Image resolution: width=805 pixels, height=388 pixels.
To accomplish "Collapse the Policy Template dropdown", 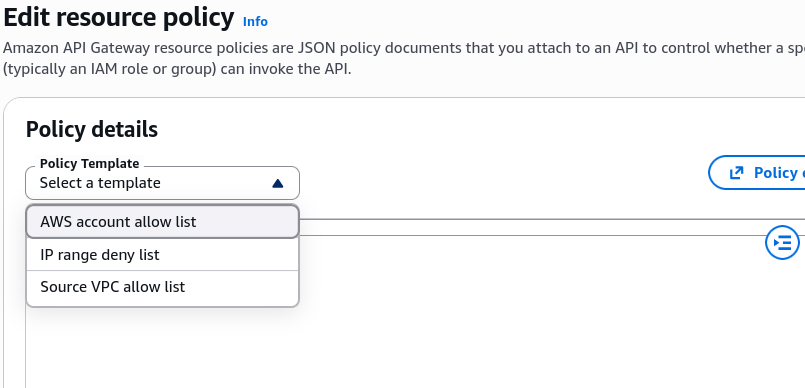I will pos(162,183).
